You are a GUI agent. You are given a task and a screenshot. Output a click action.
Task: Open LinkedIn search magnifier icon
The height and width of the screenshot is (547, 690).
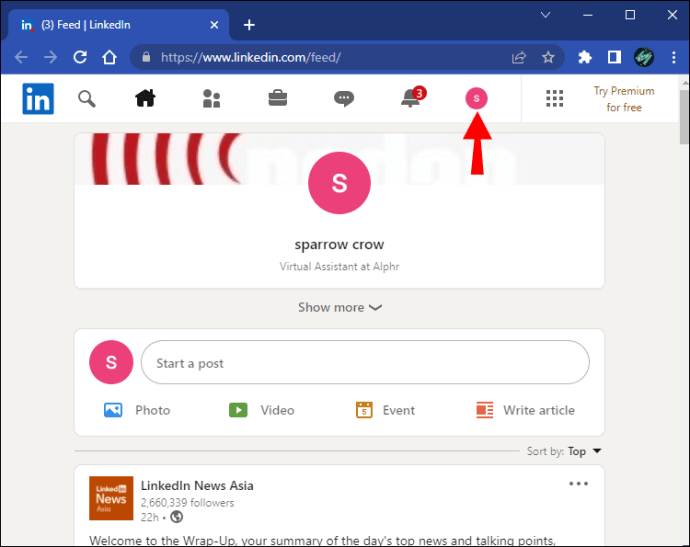[x=87, y=99]
